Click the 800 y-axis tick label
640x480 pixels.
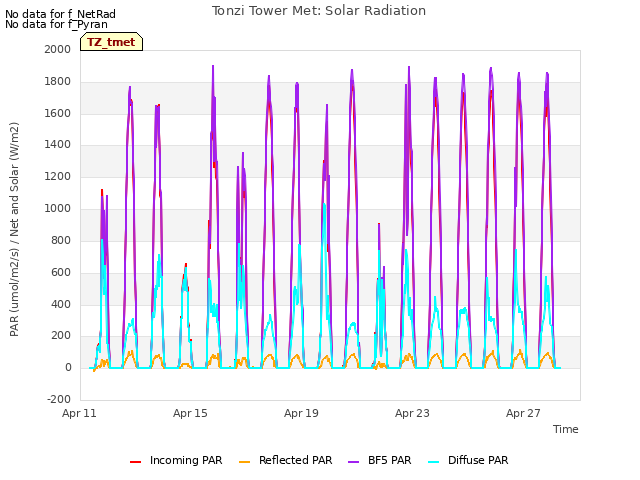61,240
